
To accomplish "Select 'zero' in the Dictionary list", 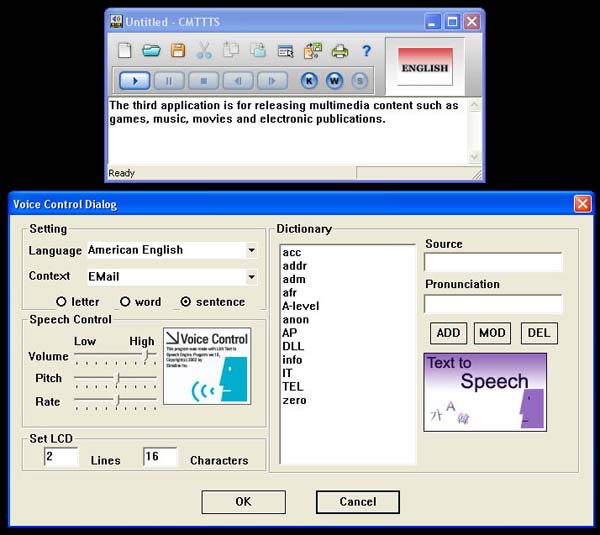I will [x=294, y=400].
